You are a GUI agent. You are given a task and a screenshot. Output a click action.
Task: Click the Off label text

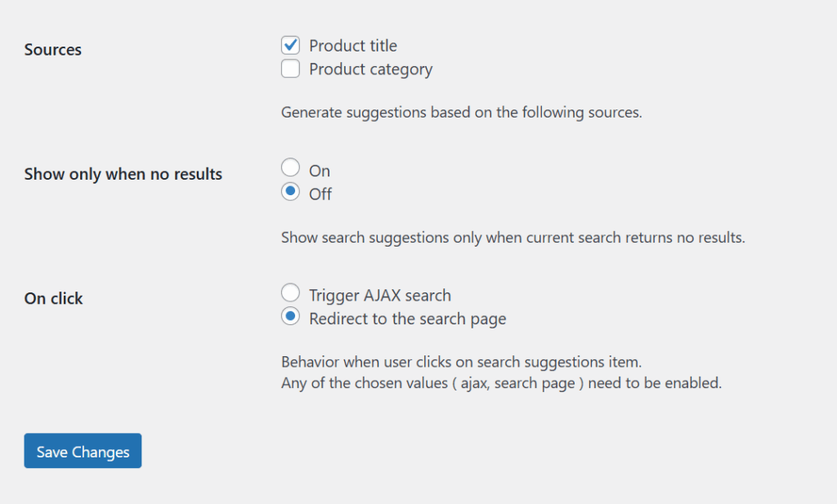pos(320,193)
